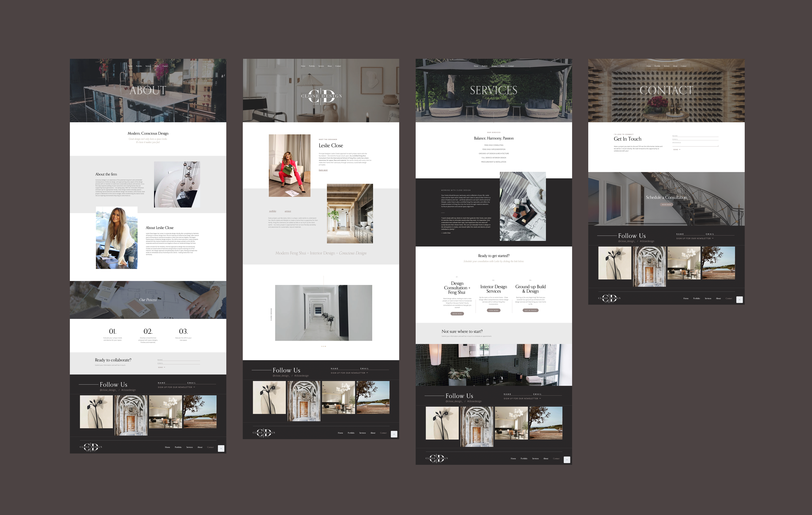Open flower Instagram thumbnail on About page
812x515 pixels.
96,412
